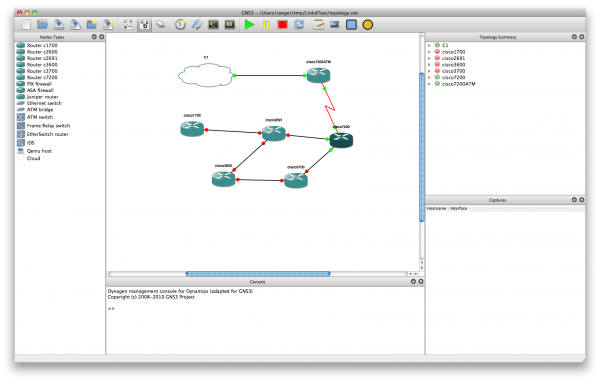Viewport: 600px width, 382px height.
Task: Select the Draw ellipse tool
Action: [x=368, y=25]
